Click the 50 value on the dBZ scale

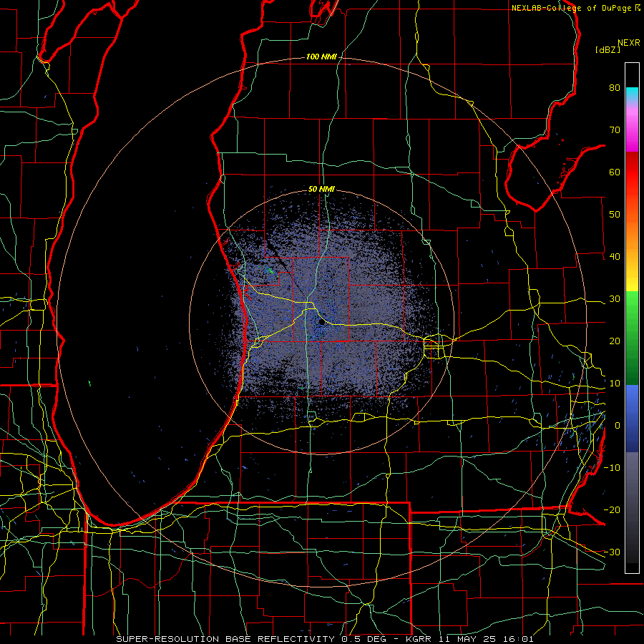[615, 215]
